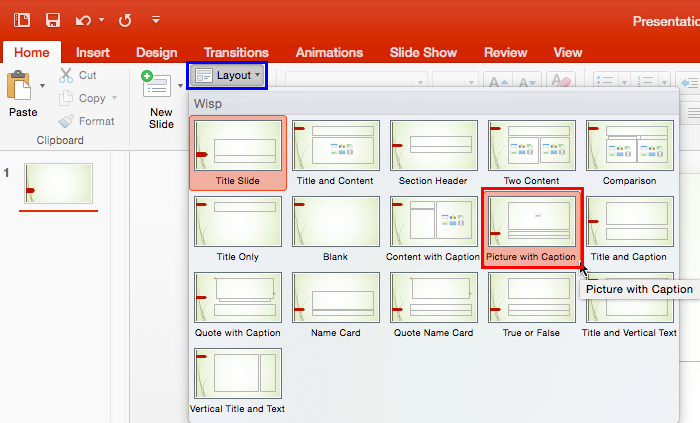
Task: Switch to the Home tab
Action: pyautogui.click(x=32, y=52)
